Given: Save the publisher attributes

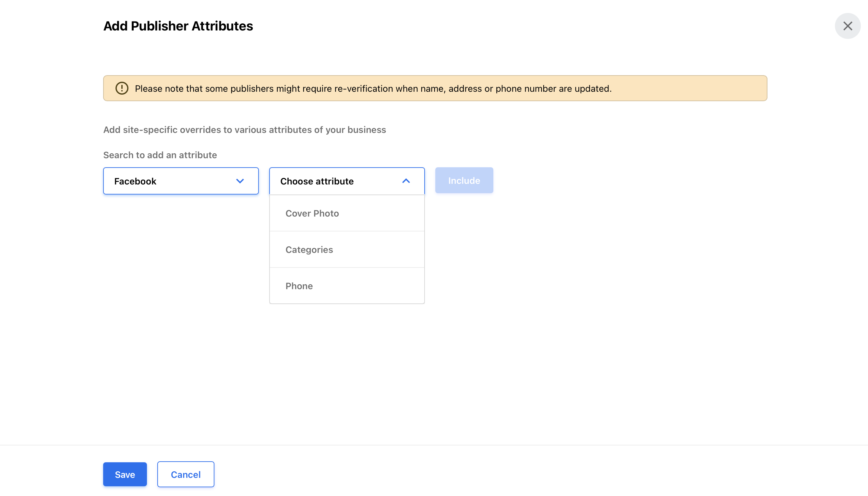Looking at the screenshot, I should coord(125,474).
